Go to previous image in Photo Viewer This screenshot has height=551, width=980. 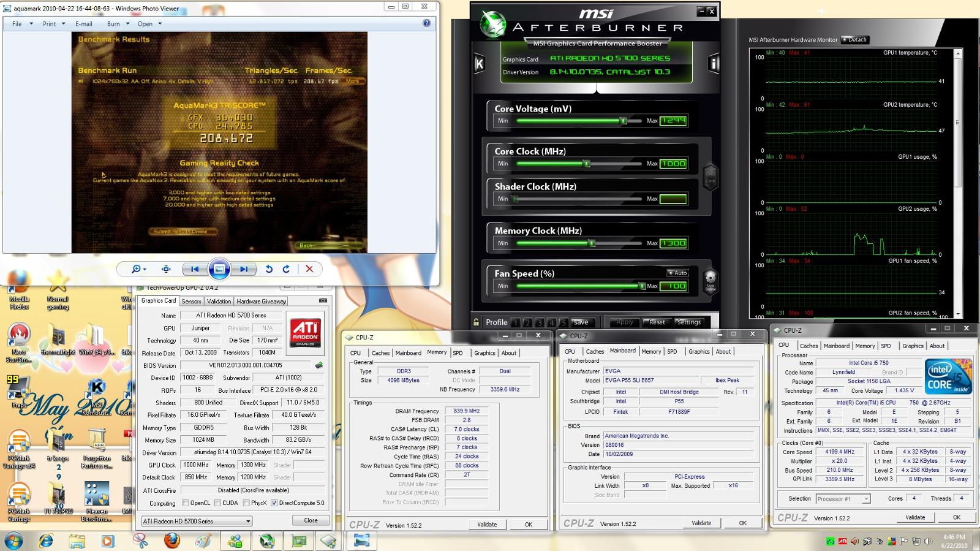coord(195,269)
